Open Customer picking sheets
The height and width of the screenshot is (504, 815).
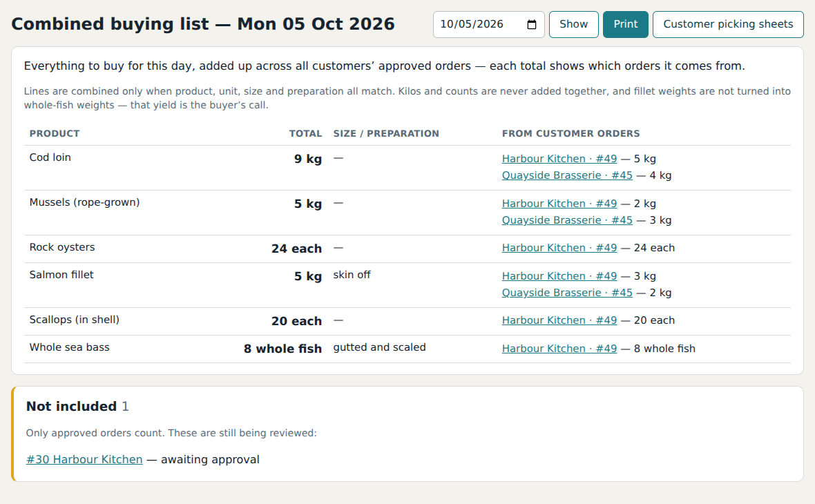728,24
